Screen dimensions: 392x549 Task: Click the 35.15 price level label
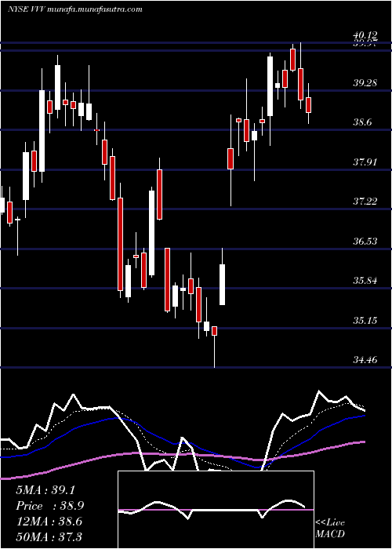[365, 320]
